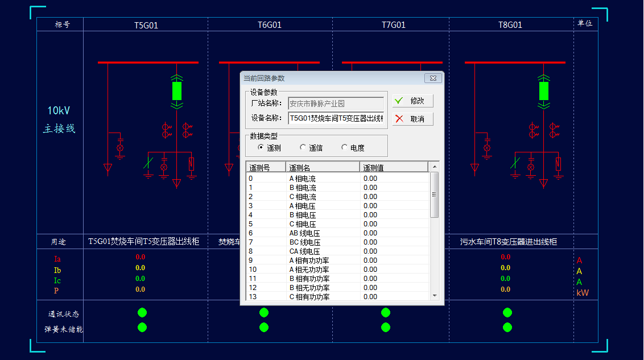Screen dimensions: 644x360
Task: Select the 电度 radio button
Action: 344,147
